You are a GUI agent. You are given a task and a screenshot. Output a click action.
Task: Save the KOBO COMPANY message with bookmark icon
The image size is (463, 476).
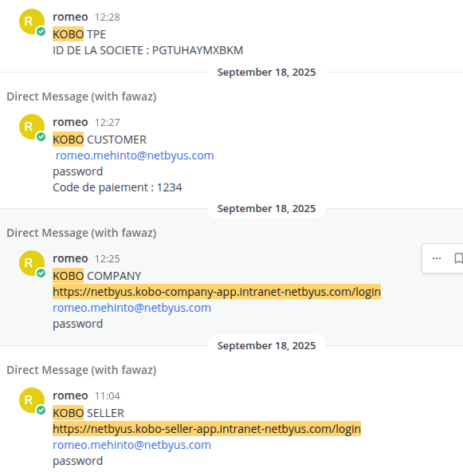(x=458, y=258)
